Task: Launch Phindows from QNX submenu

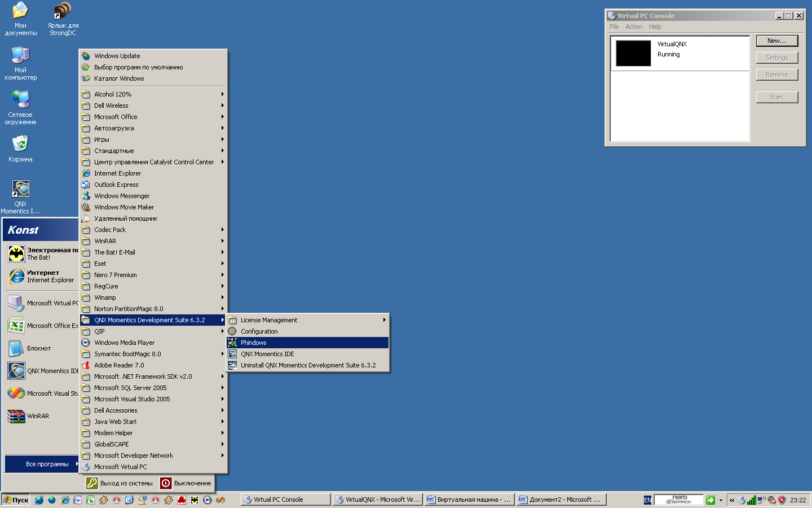Action: (x=307, y=343)
